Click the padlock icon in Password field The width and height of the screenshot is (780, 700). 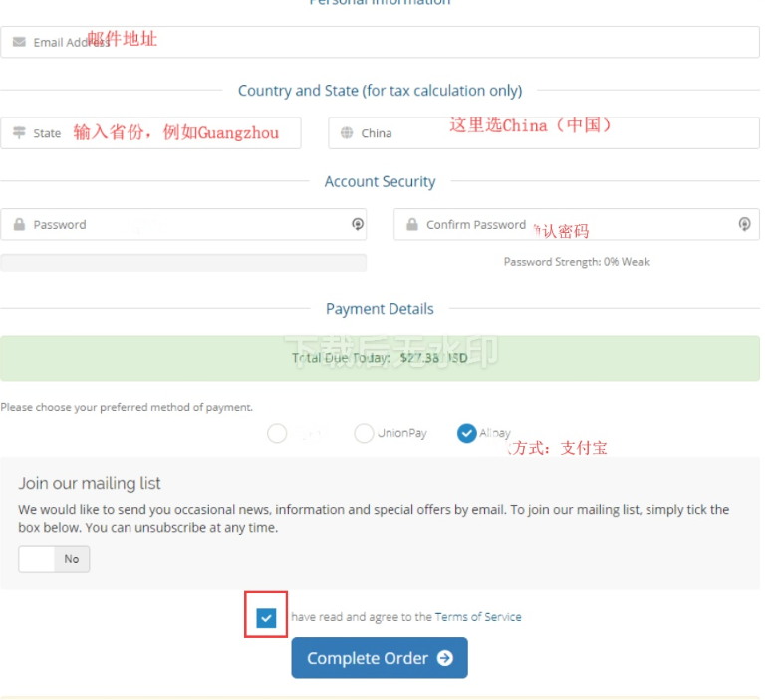[19, 225]
